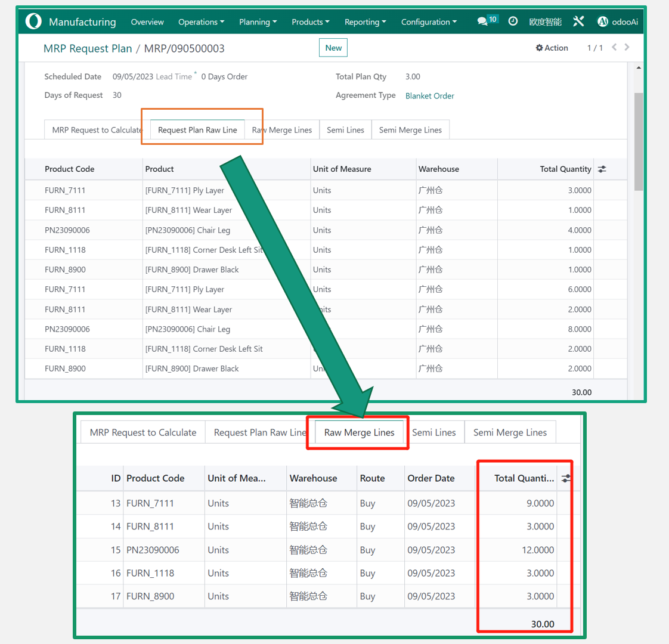Click the Odoo logo icon in navbar
The height and width of the screenshot is (644, 669).
[34, 21]
